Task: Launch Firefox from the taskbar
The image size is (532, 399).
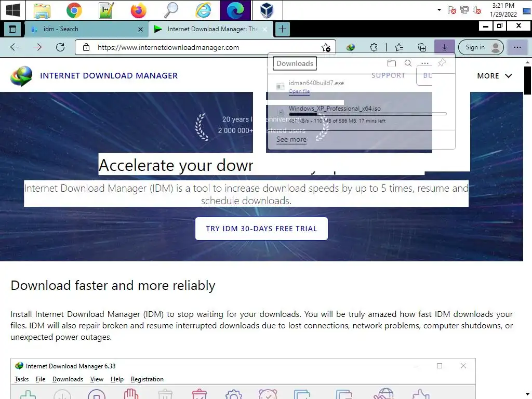Action: pyautogui.click(x=138, y=10)
